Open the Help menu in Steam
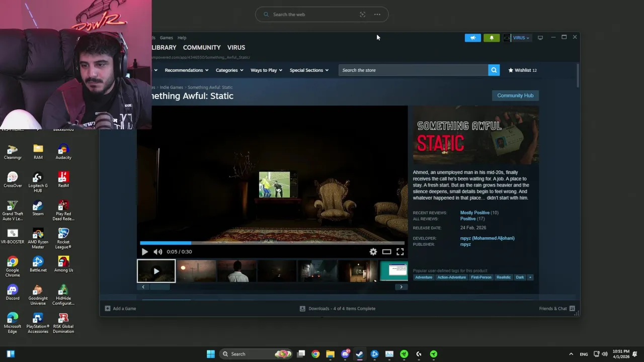644x362 pixels. click(182, 38)
